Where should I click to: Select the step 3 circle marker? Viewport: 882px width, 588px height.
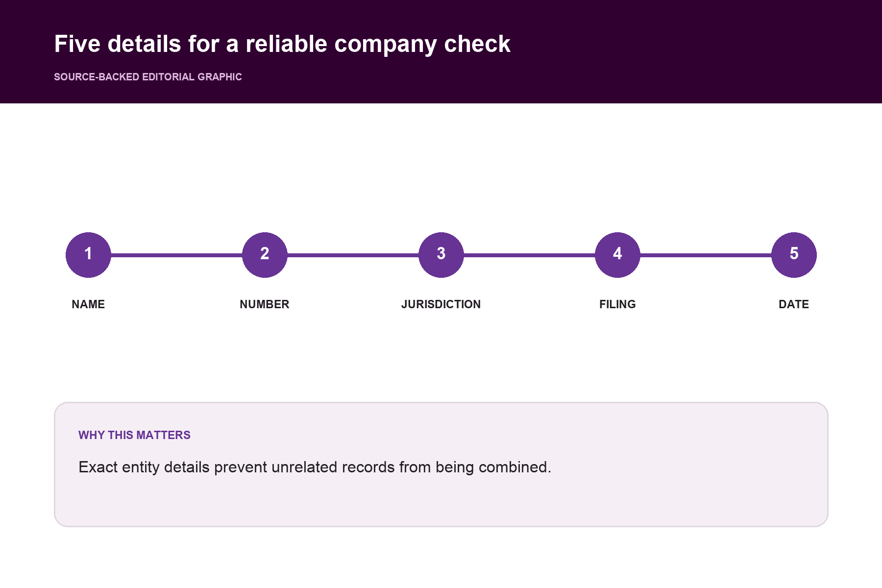coord(441,255)
